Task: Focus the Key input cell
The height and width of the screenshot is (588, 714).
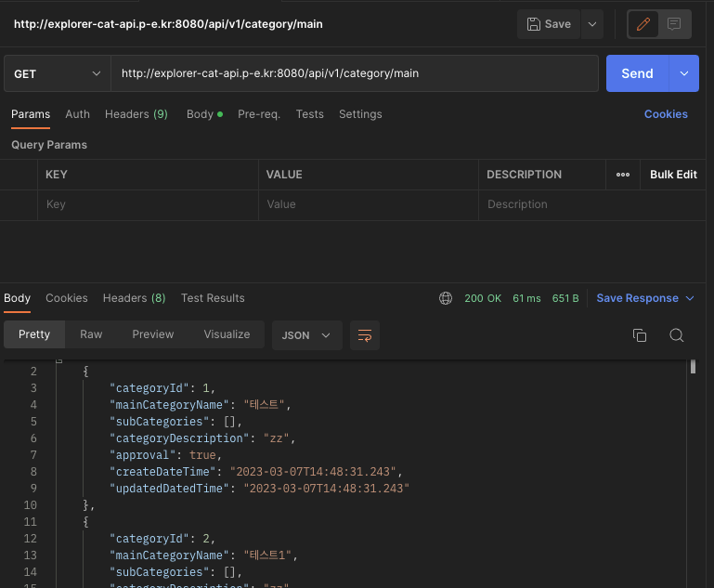Action: pyautogui.click(x=148, y=204)
